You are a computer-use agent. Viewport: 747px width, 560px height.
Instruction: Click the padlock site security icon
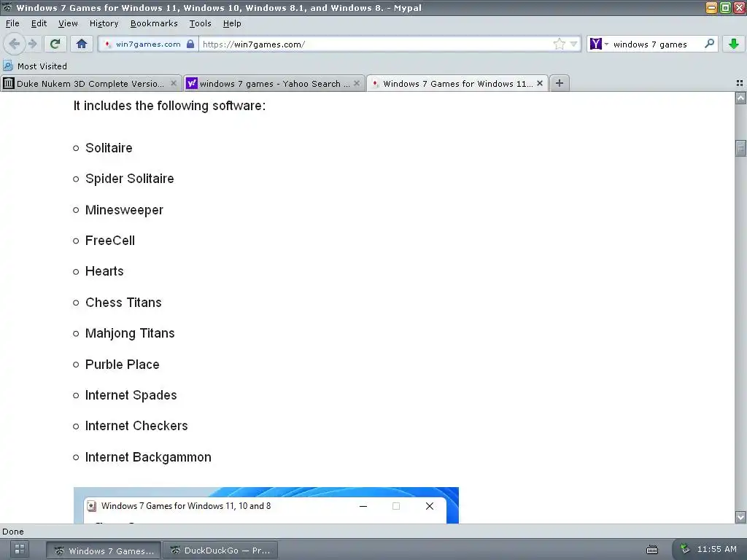point(190,44)
